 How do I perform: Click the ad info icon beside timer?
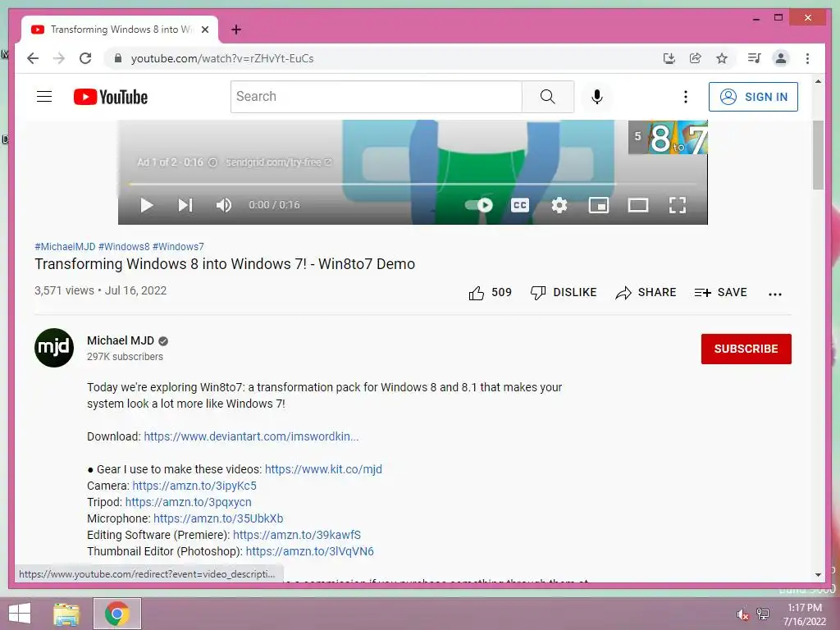pyautogui.click(x=212, y=162)
